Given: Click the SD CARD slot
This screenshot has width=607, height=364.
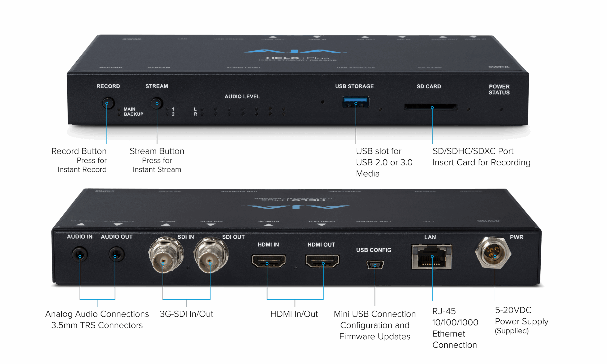Looking at the screenshot, I should pos(431,107).
